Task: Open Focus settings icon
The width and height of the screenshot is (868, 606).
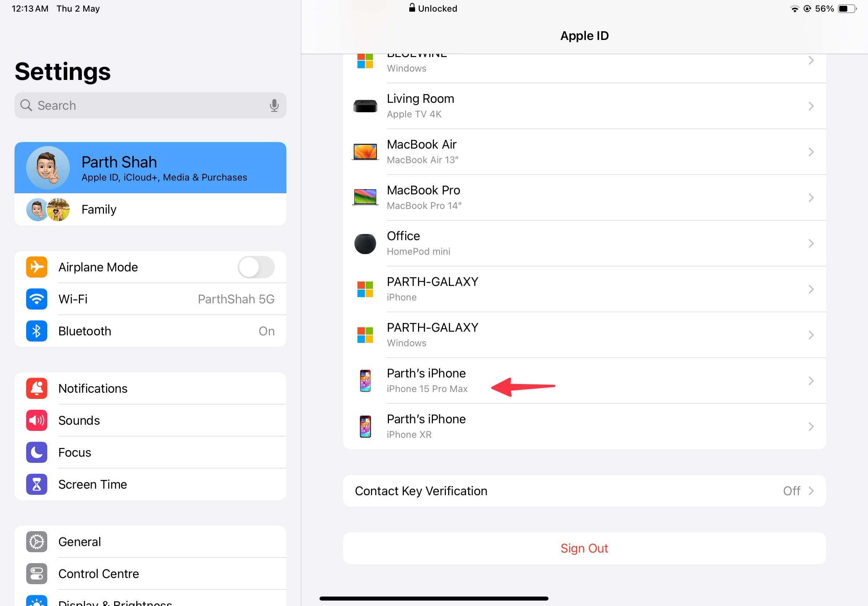Action: tap(36, 452)
